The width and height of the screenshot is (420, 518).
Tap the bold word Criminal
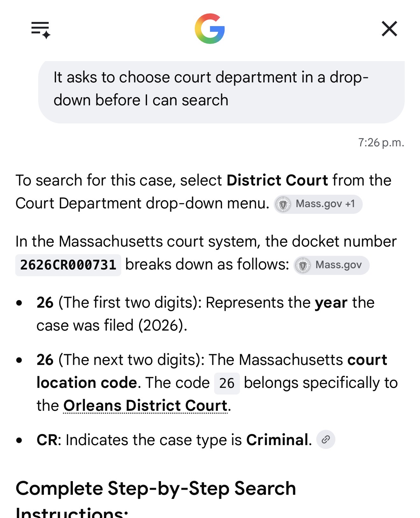[x=277, y=440]
